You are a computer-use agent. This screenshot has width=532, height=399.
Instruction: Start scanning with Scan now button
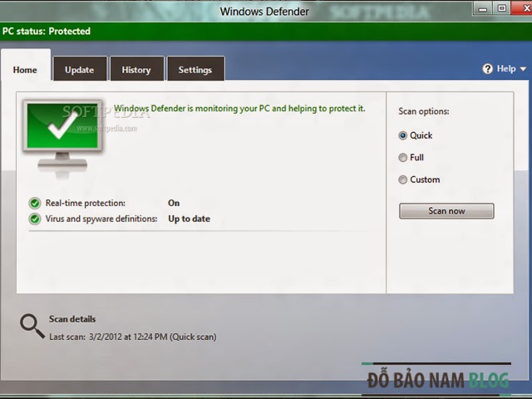(446, 211)
